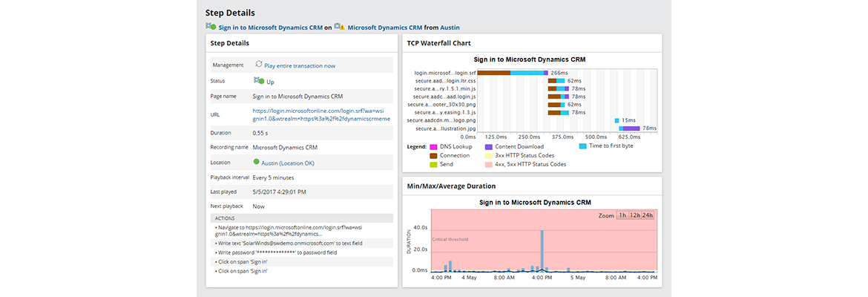Click the warning transaction icon before Microsoft Dynamics CRM
This screenshot has width=868, height=297.
click(339, 27)
